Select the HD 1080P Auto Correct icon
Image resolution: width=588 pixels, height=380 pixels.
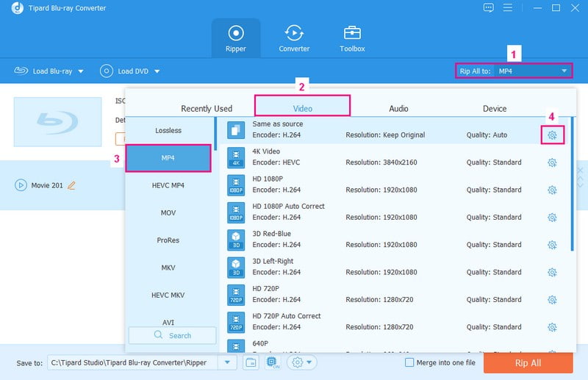click(x=236, y=212)
